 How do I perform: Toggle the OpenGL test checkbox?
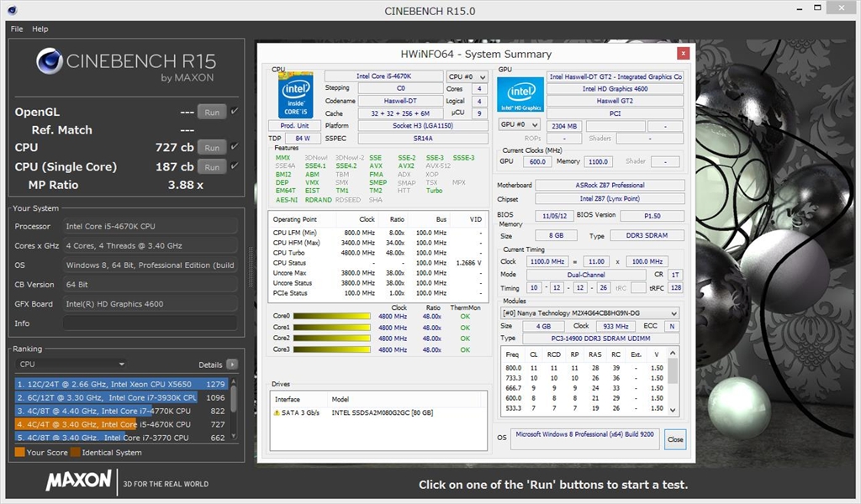coord(235,112)
